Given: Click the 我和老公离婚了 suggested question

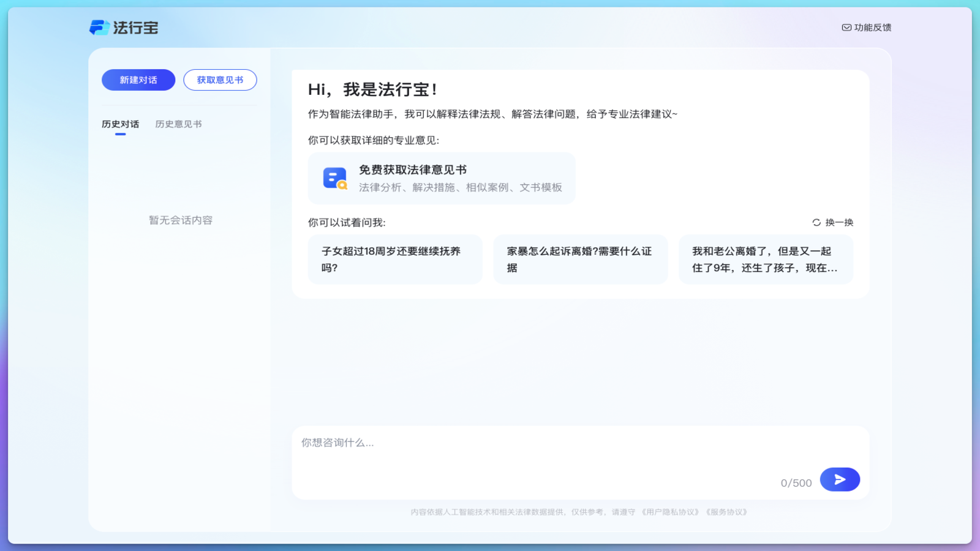Looking at the screenshot, I should (766, 259).
